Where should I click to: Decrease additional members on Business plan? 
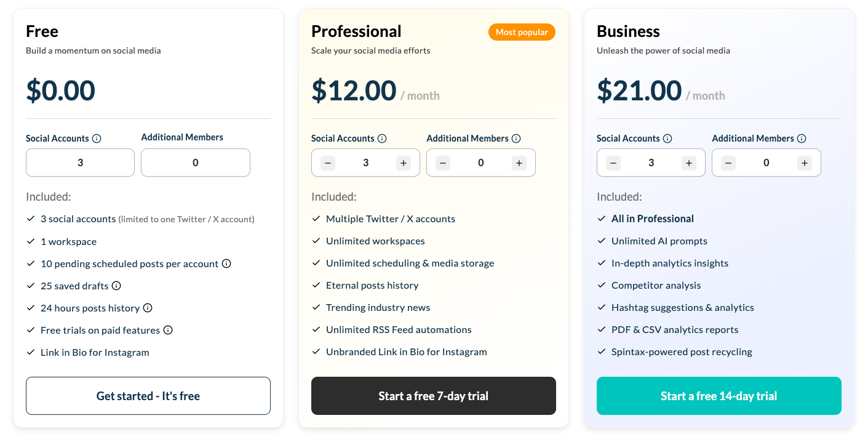point(728,163)
